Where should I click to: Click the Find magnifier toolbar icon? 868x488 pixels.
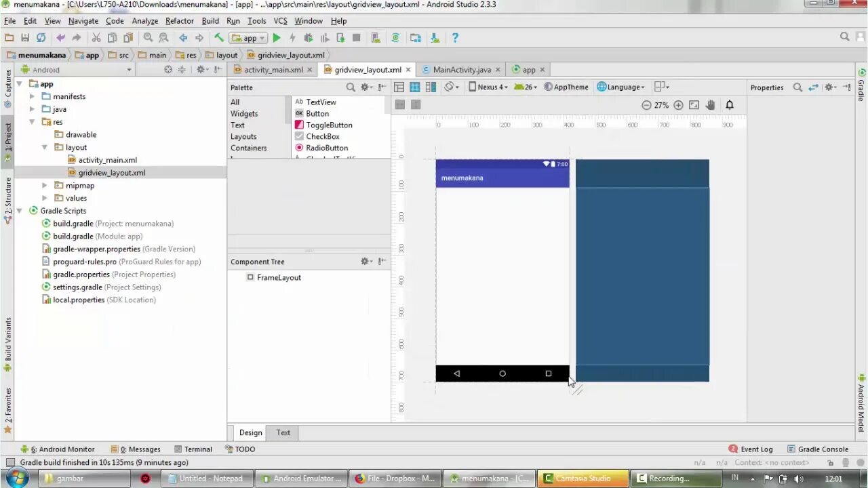point(148,38)
